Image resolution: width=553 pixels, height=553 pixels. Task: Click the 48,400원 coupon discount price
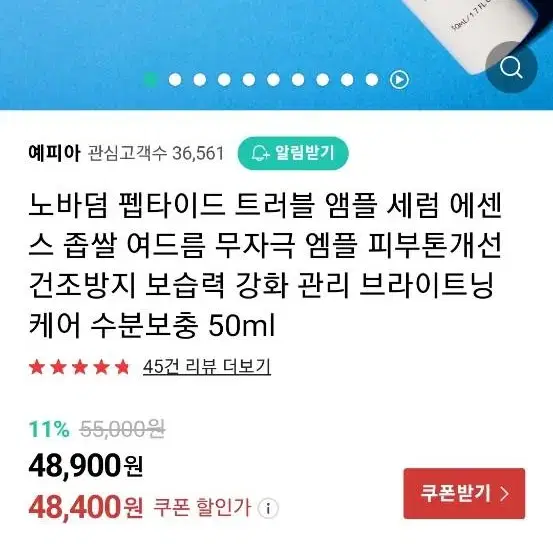[x=86, y=507]
